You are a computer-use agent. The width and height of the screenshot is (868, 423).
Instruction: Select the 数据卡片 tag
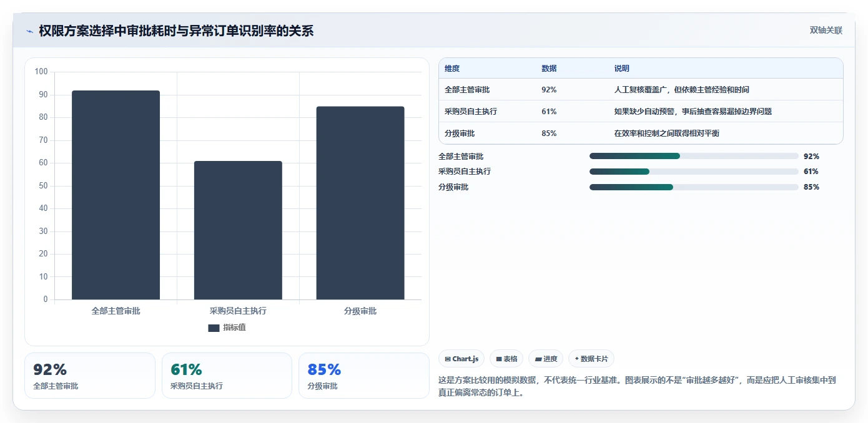(591, 359)
